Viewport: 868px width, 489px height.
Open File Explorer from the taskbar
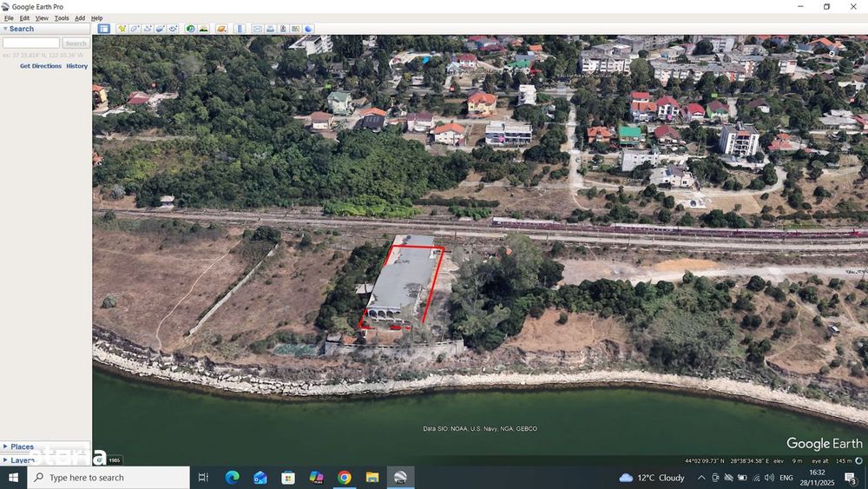pyautogui.click(x=372, y=478)
